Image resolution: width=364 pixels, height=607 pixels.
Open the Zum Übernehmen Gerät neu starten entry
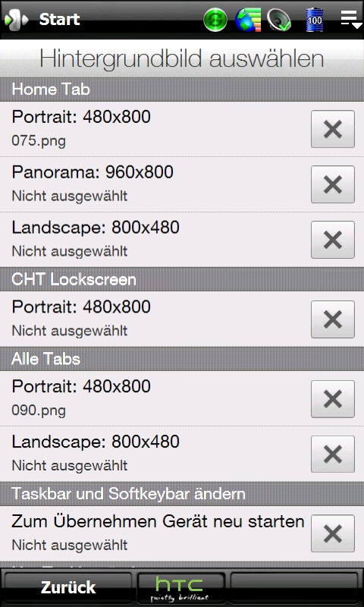(155, 533)
